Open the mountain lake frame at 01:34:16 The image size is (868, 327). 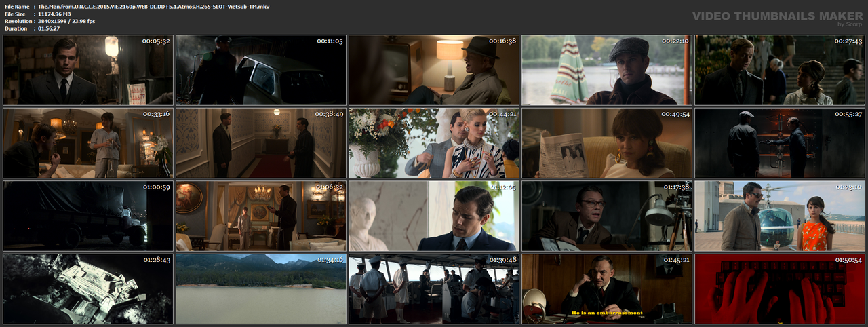(x=261, y=288)
